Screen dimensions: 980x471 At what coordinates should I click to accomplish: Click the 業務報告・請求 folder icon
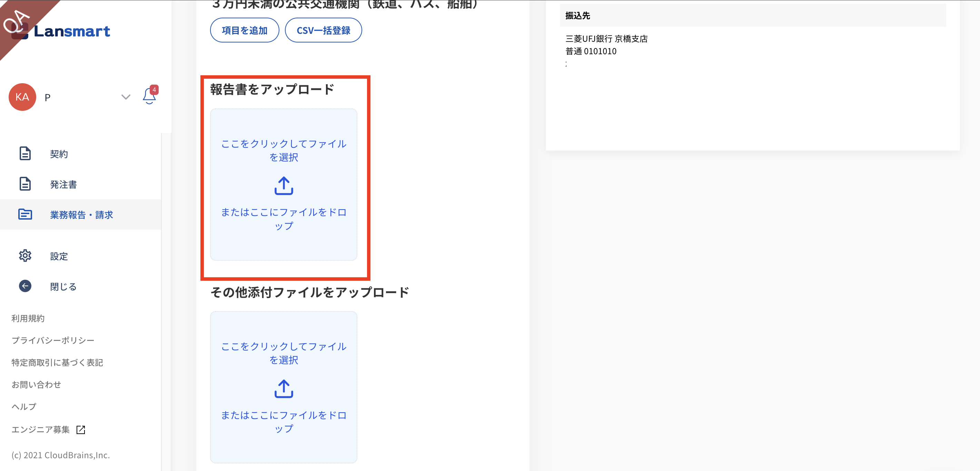tap(25, 214)
